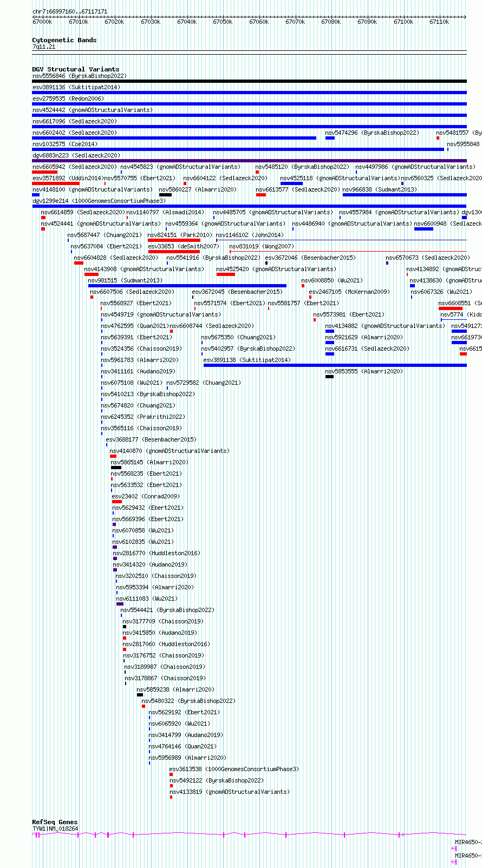Image resolution: width=482 pixels, height=868 pixels.
Task: Select variant nsv5485120 (ByrskaBishop2022)
Action: point(303,167)
